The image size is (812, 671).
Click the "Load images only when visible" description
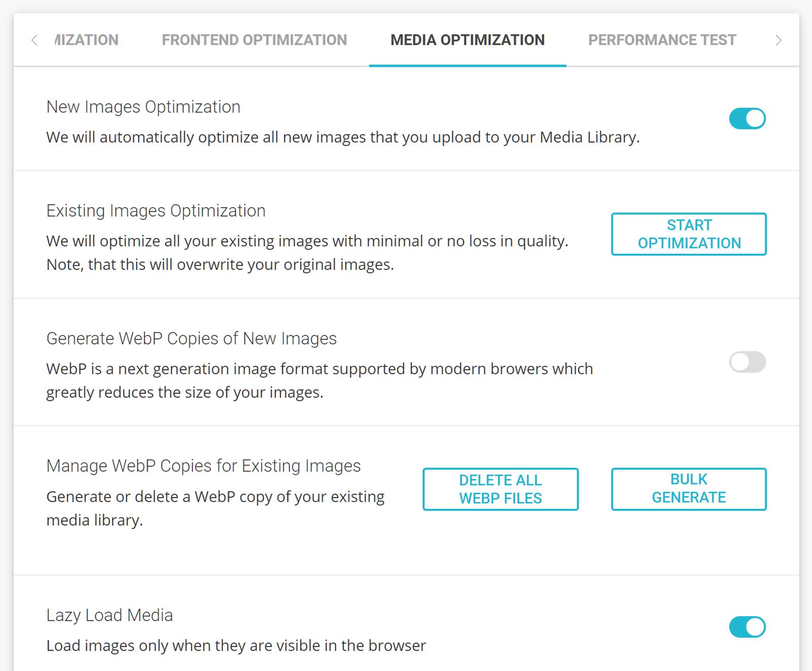click(x=236, y=646)
